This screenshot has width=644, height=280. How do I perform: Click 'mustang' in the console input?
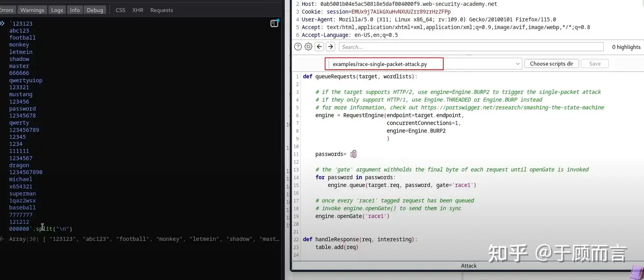click(21, 94)
